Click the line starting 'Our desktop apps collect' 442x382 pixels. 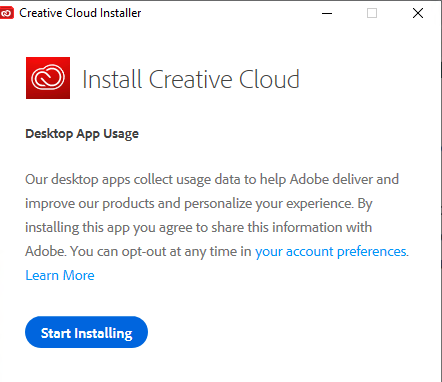click(212, 180)
